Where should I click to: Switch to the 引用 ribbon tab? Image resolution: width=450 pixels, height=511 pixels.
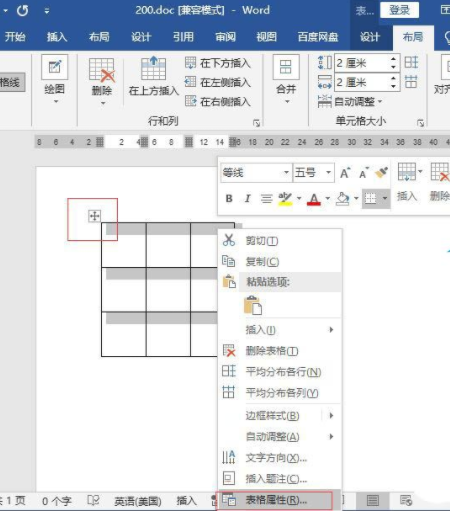point(183,37)
